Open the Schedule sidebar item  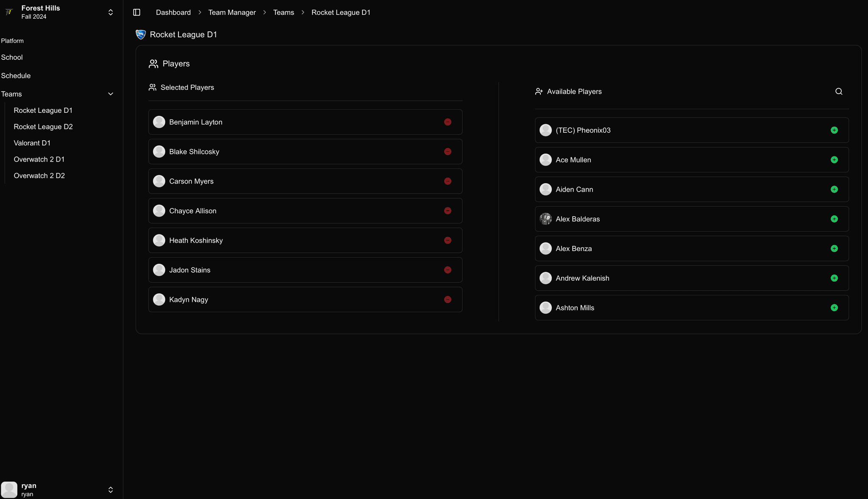point(16,75)
